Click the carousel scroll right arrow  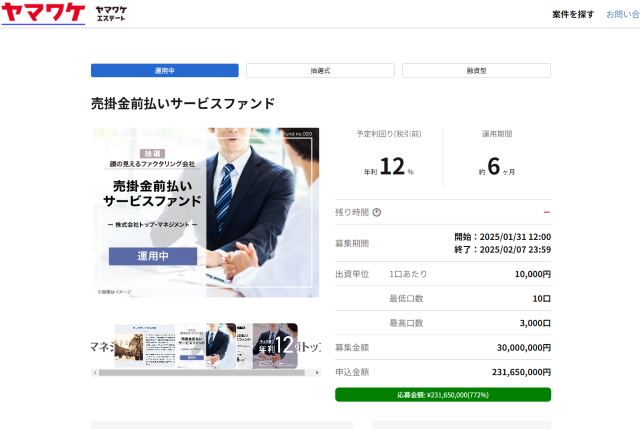(x=317, y=373)
